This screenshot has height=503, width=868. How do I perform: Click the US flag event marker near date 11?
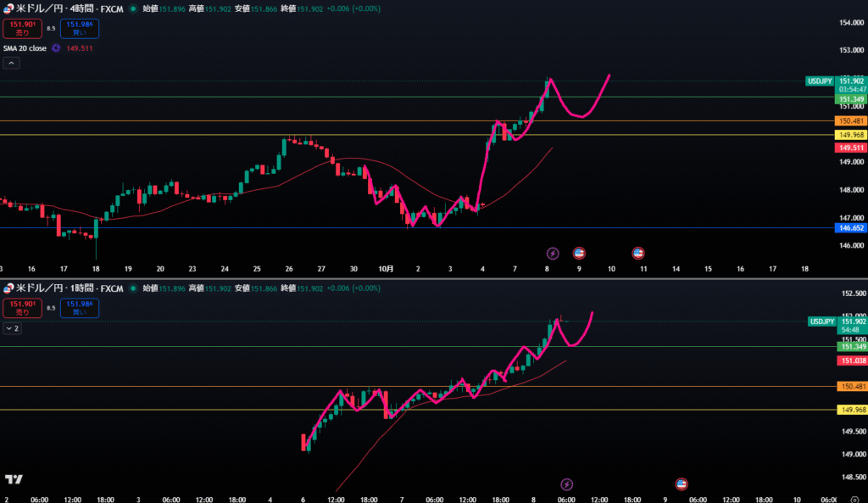[x=638, y=253]
